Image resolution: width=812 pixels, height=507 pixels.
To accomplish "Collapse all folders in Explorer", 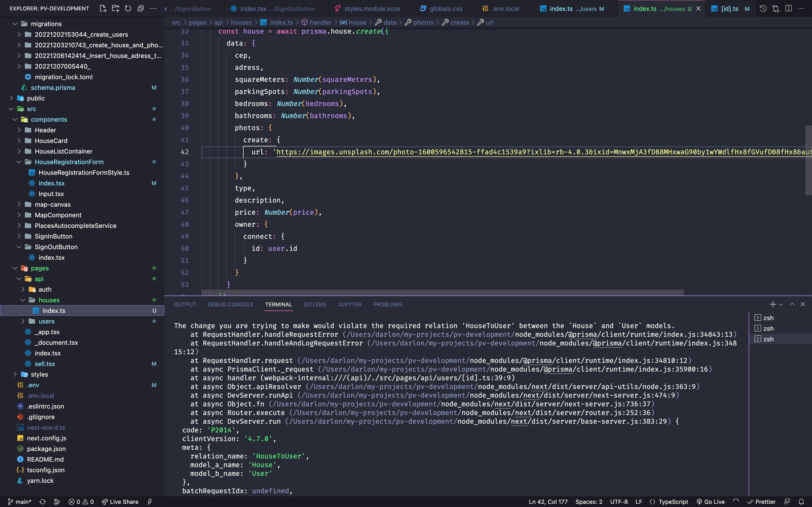I will point(141,8).
